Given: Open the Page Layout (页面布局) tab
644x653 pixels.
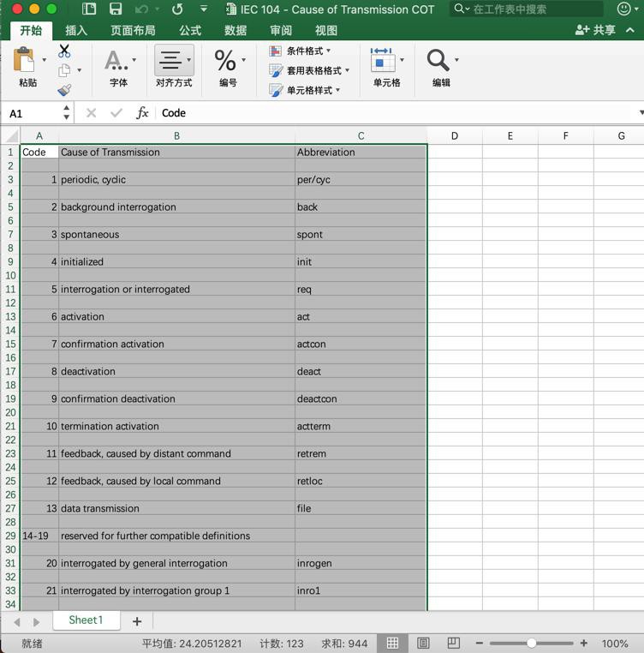Looking at the screenshot, I should [x=133, y=30].
